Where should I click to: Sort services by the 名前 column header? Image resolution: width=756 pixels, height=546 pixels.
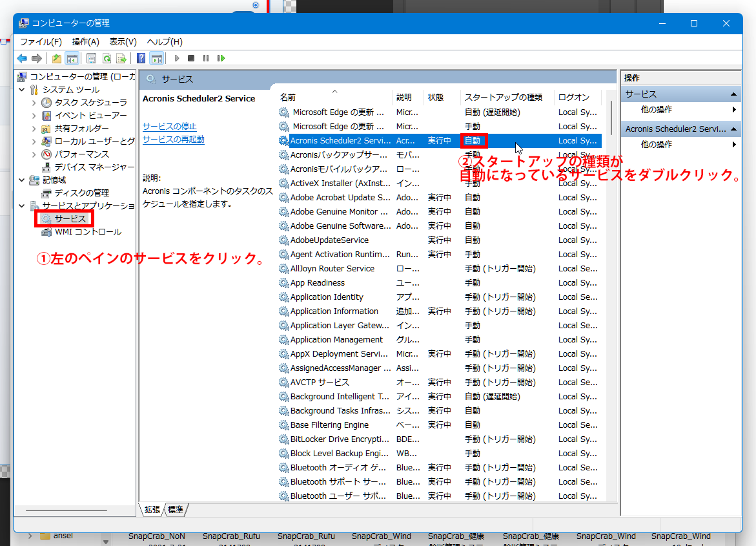tap(334, 98)
